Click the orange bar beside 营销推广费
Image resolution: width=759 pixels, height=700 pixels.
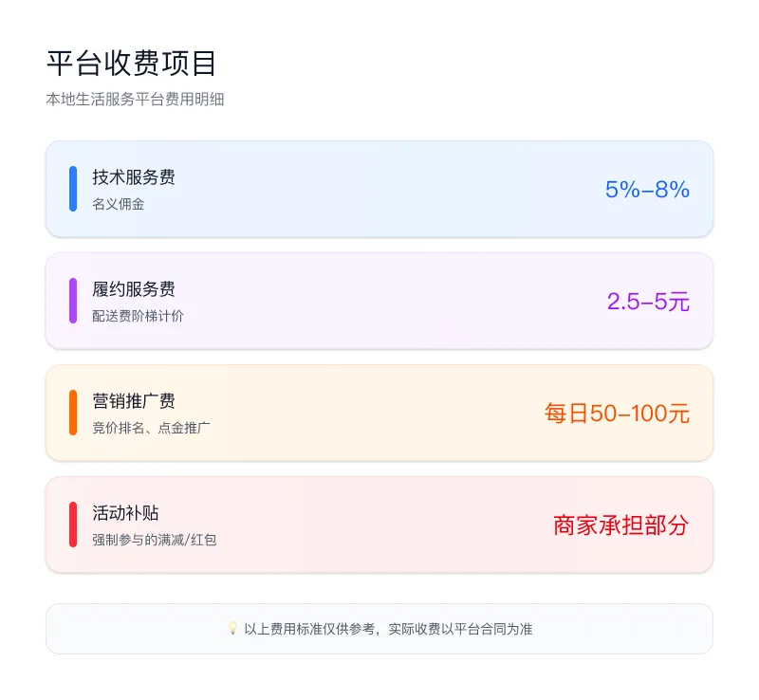click(73, 413)
